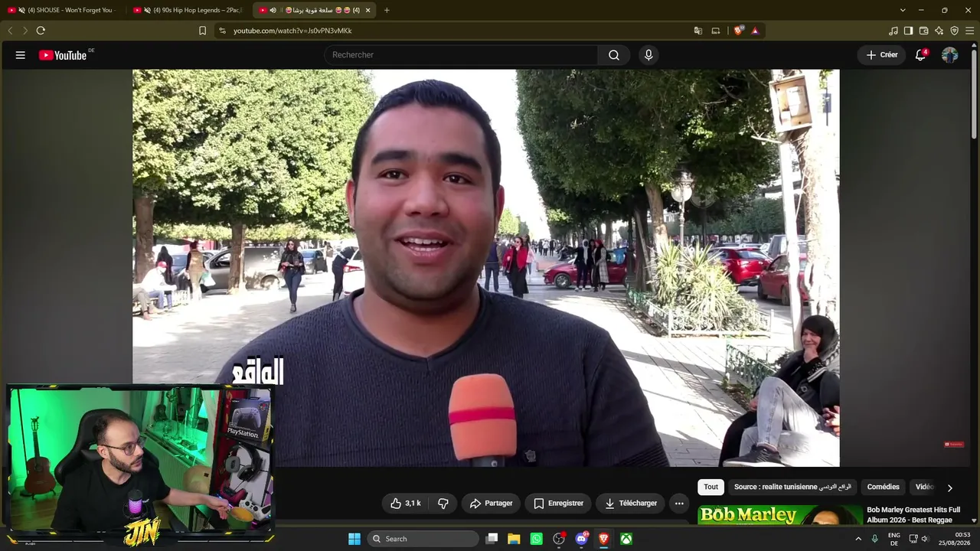Image resolution: width=980 pixels, height=551 pixels.
Task: Click the address bar URL
Action: click(292, 31)
